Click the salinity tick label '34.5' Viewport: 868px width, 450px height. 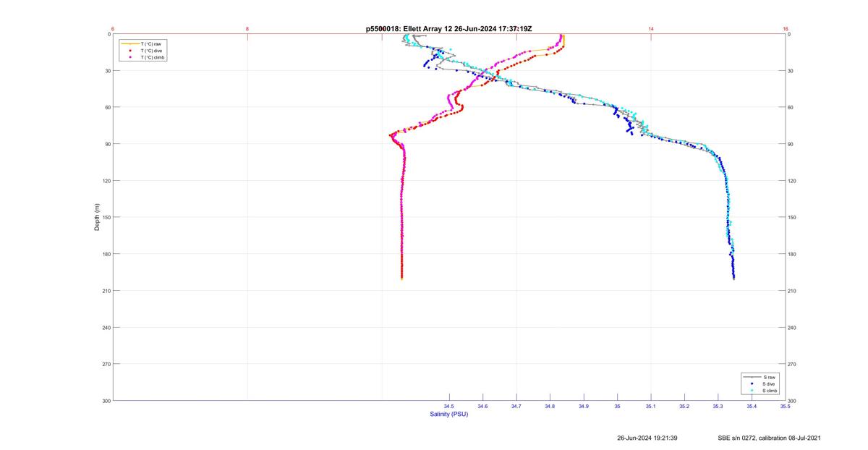[x=449, y=407]
